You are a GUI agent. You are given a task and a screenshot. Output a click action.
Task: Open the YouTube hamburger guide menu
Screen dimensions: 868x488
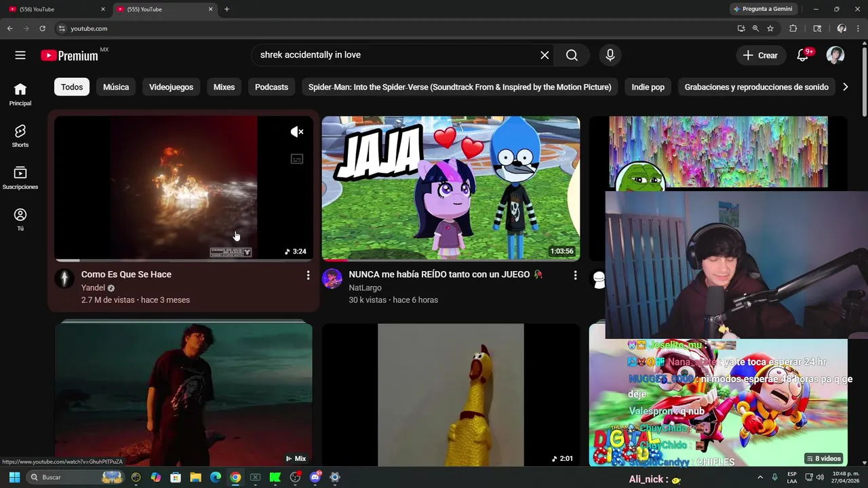[20, 56]
